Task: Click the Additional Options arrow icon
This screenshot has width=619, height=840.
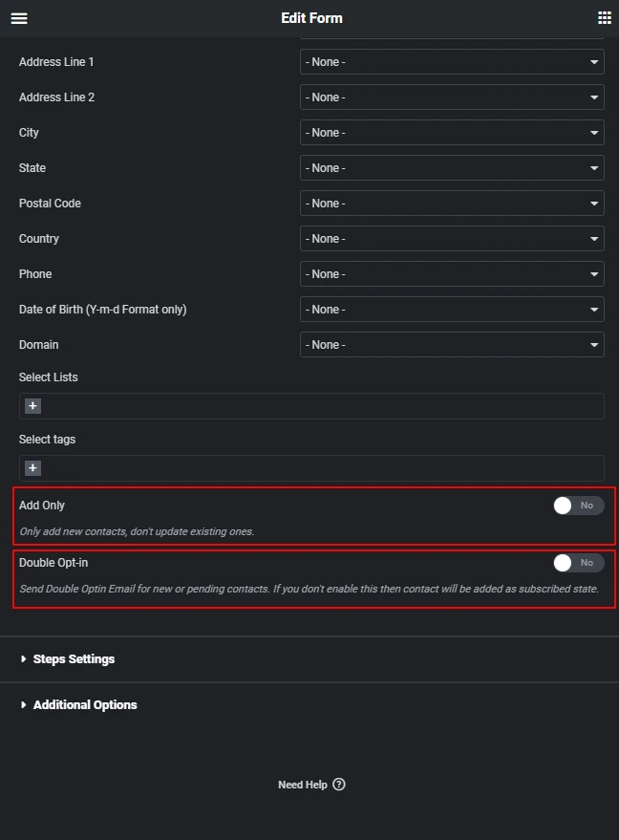Action: pos(23,705)
